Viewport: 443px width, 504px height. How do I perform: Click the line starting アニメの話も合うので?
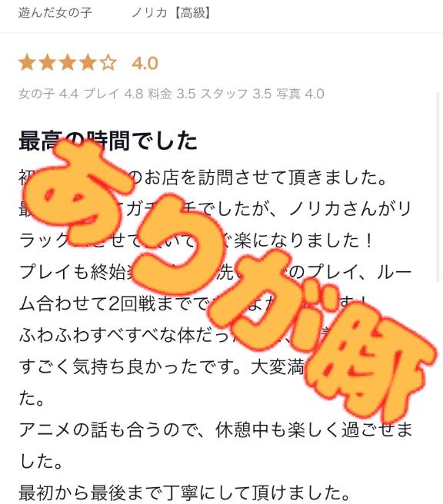point(215,429)
